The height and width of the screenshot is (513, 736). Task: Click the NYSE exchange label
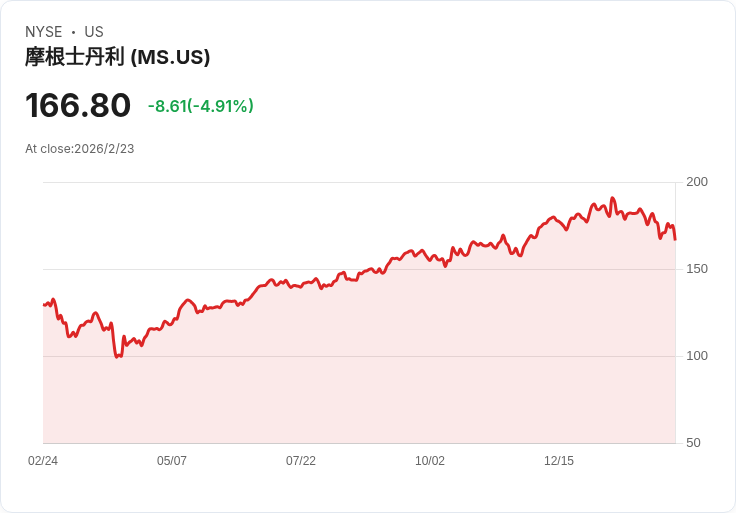44,32
